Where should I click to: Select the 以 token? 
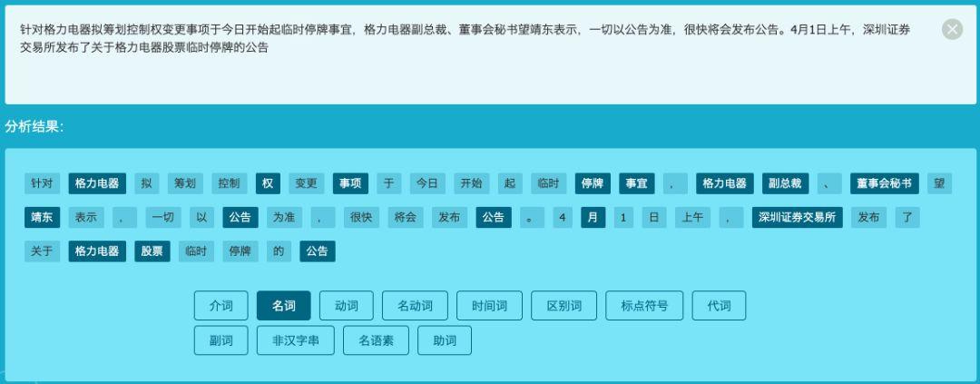point(201,217)
